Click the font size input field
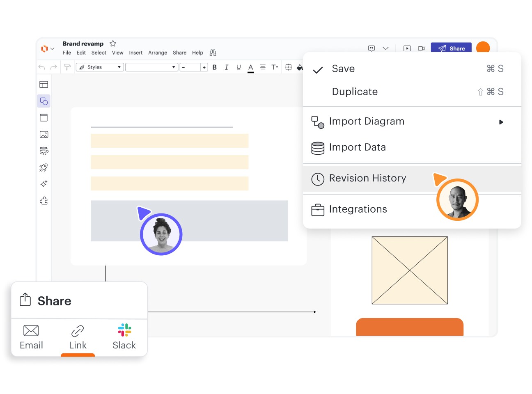The width and height of the screenshot is (532, 394). [194, 67]
